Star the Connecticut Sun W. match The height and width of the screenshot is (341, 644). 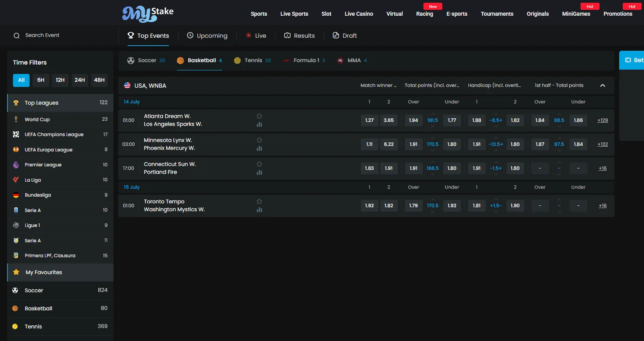click(259, 164)
